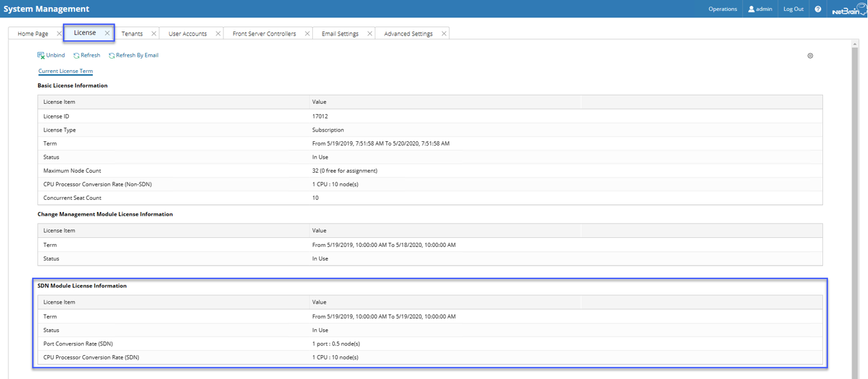The height and width of the screenshot is (379, 868).
Task: Click the NetBrain logo
Action: pos(849,10)
